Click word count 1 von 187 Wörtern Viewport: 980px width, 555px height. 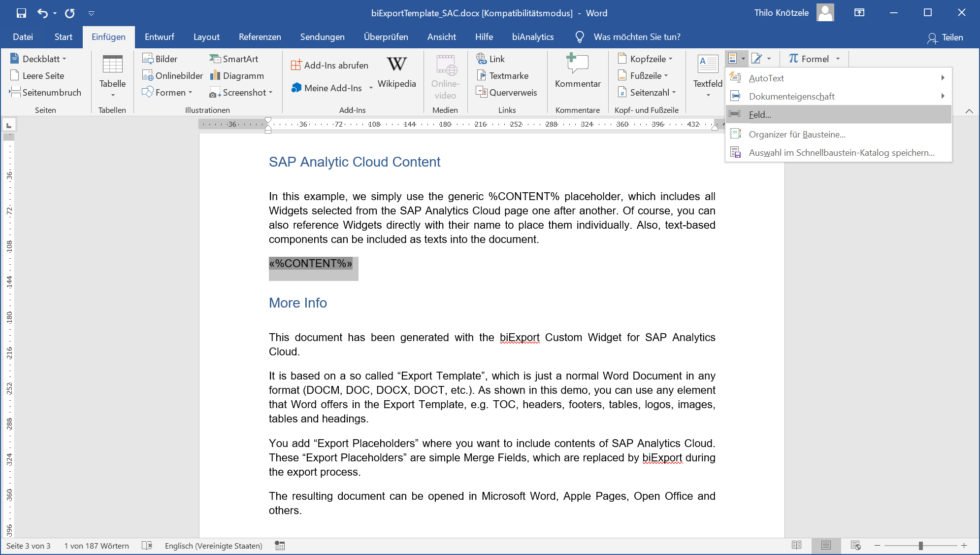point(97,546)
